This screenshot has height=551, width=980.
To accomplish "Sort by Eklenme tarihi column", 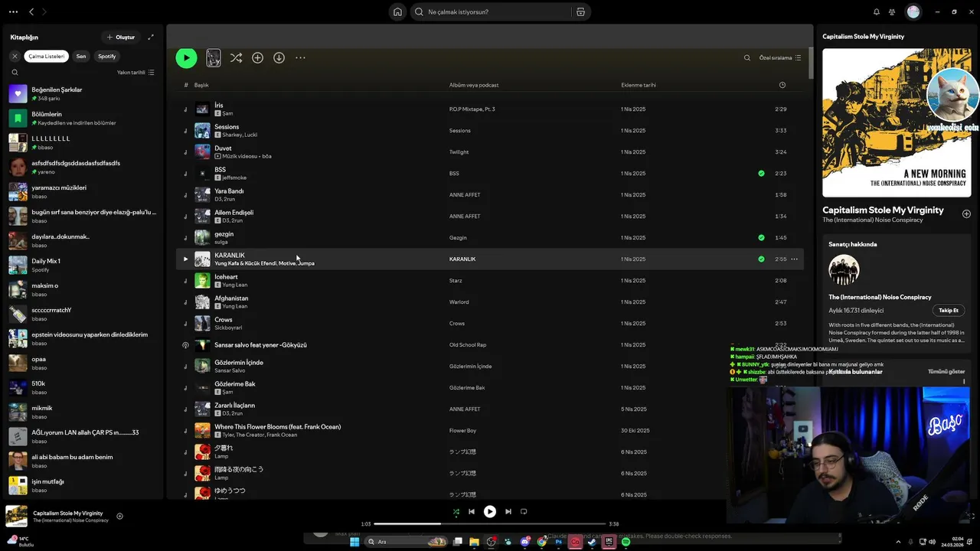I will tap(639, 85).
